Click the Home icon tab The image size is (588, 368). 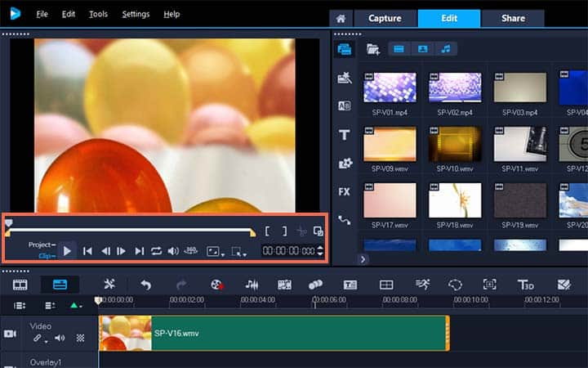tap(341, 18)
